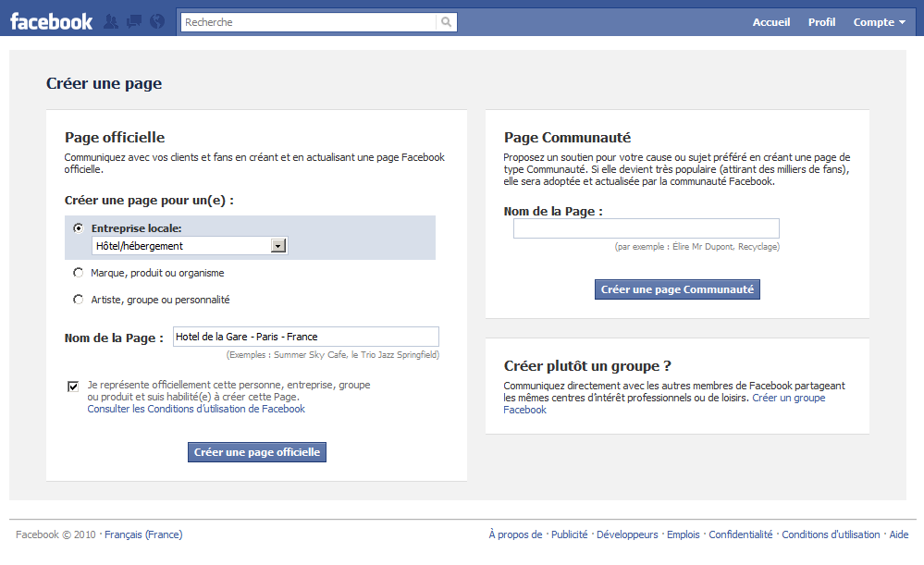Focus the Recherche search box
Screen dimensions: 924x565
(x=308, y=22)
